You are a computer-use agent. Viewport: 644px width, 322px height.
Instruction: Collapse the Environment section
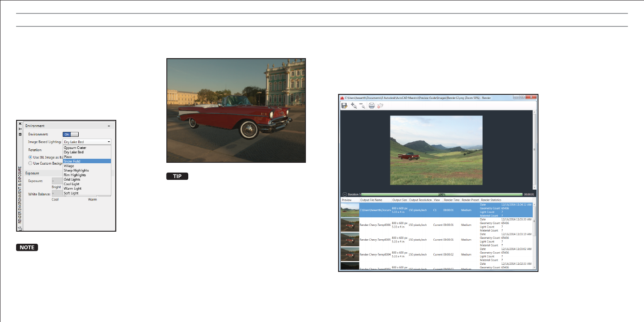click(109, 126)
